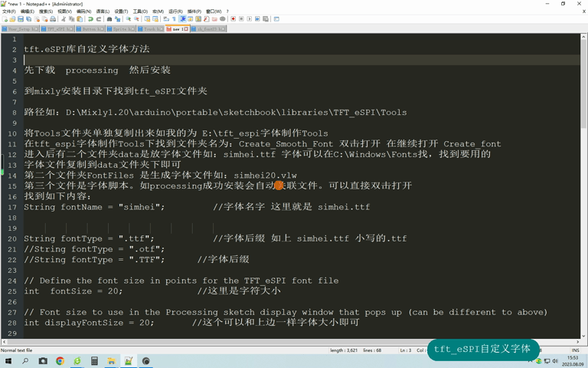Close the new 1 tab
The image size is (588, 368).
pyautogui.click(x=186, y=29)
